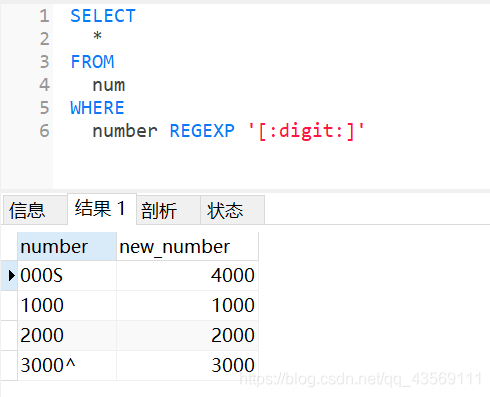The width and height of the screenshot is (490, 397).
Task: Click the '[:digit:]' string literal
Action: 306,131
